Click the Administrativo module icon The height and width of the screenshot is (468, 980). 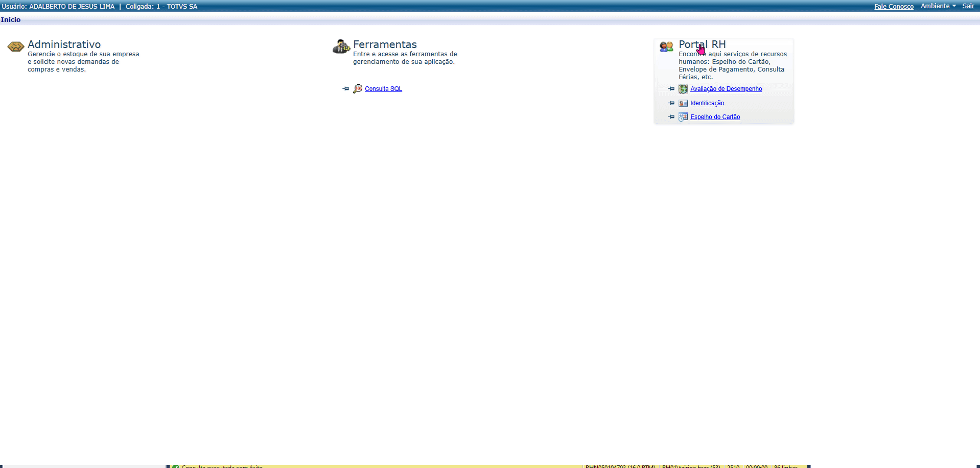coord(16,47)
